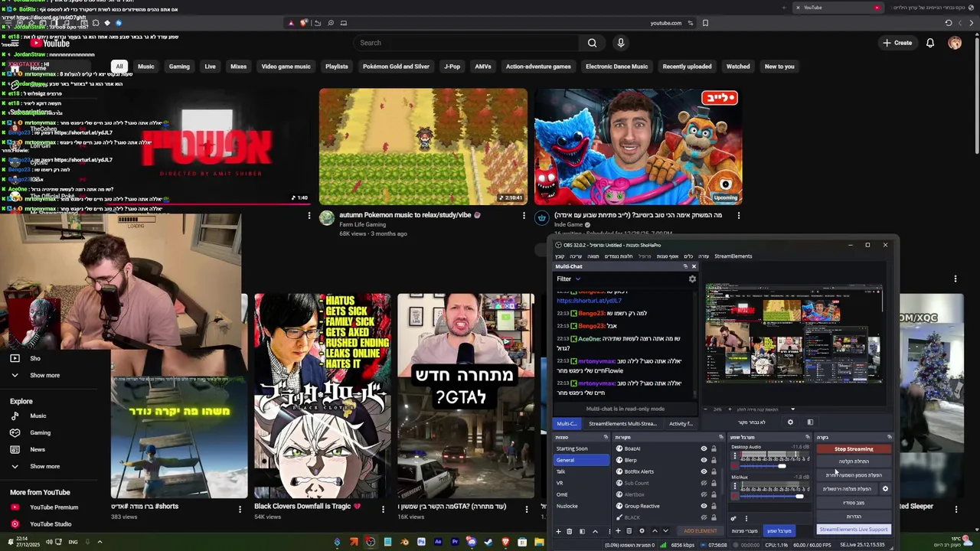This screenshot has height=551, width=980.
Task: Open YouTube Premium in the sidebar
Action: click(54, 507)
